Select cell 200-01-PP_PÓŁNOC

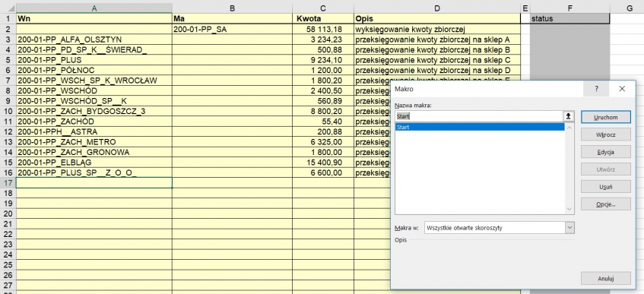pyautogui.click(x=94, y=70)
